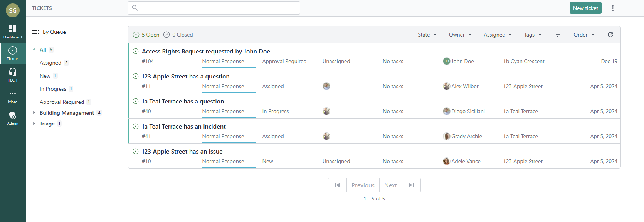644x222 pixels.
Task: Open the Dashboard from the sidebar
Action: point(13,32)
